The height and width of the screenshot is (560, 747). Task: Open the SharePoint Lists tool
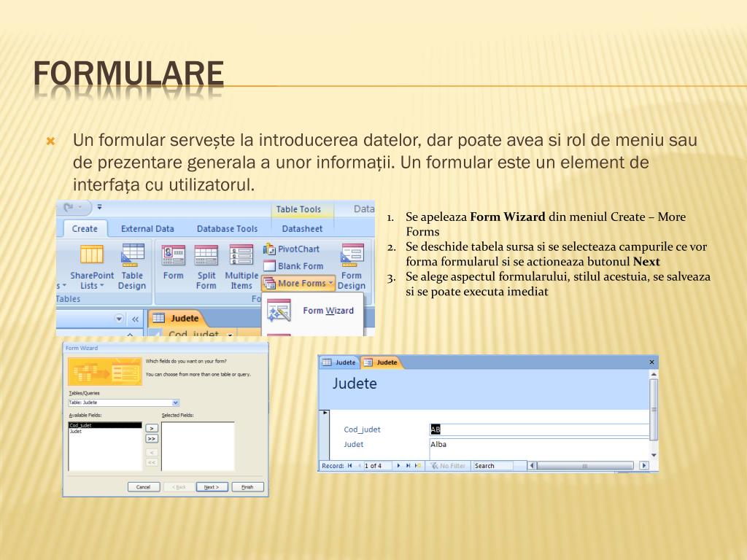coord(91,267)
